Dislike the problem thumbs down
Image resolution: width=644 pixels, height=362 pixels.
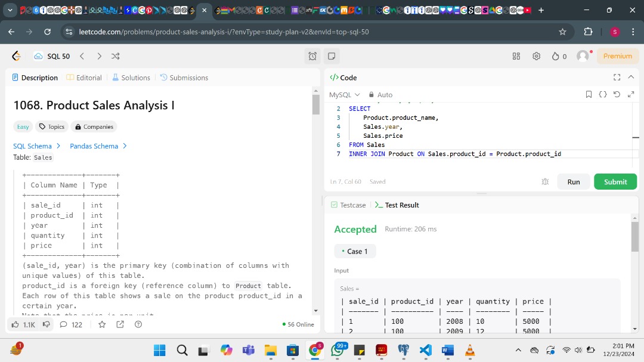point(47,324)
